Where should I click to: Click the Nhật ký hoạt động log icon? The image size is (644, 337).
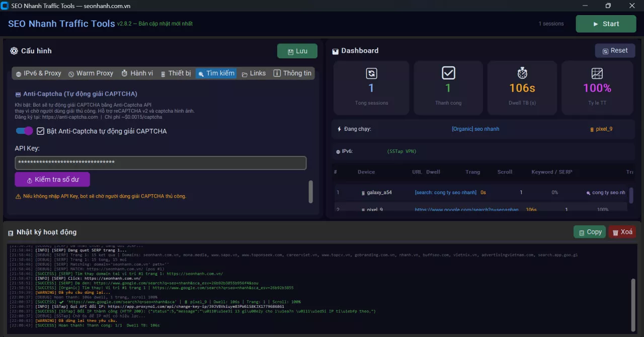pos(11,233)
